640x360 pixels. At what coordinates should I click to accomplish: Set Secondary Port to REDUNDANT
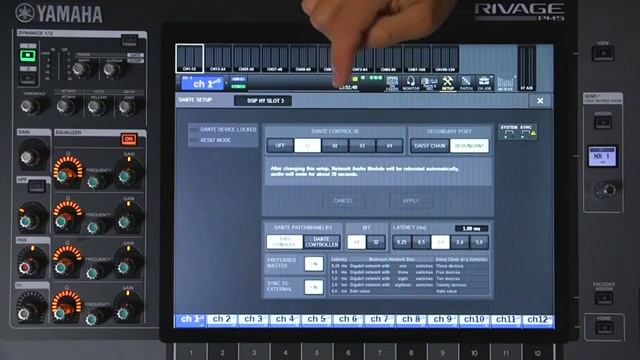coord(469,145)
